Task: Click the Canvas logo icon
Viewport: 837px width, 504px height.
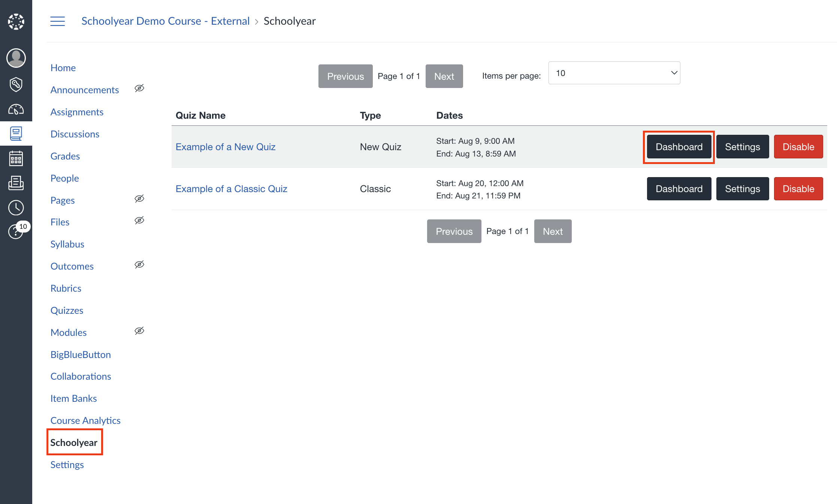Action: click(x=16, y=22)
